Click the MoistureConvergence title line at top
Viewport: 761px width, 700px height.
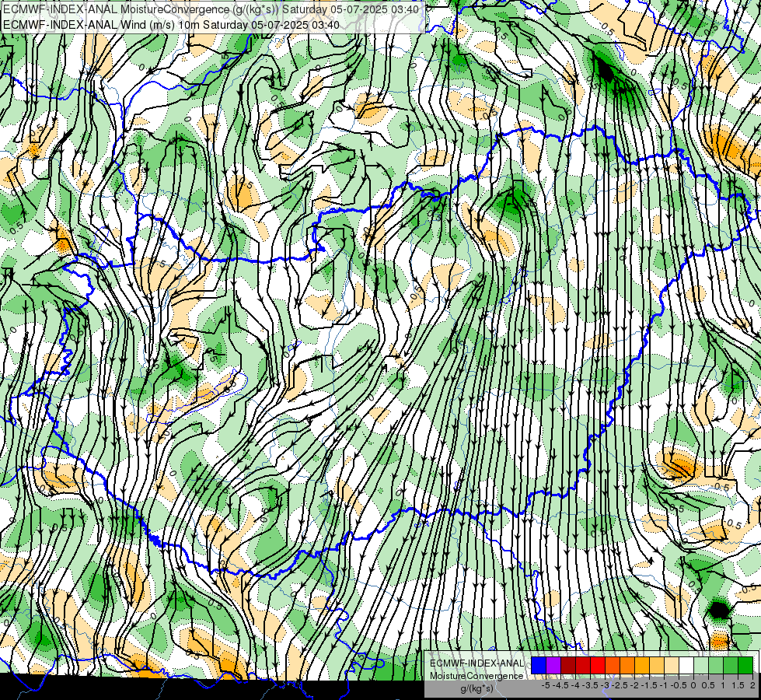point(211,9)
